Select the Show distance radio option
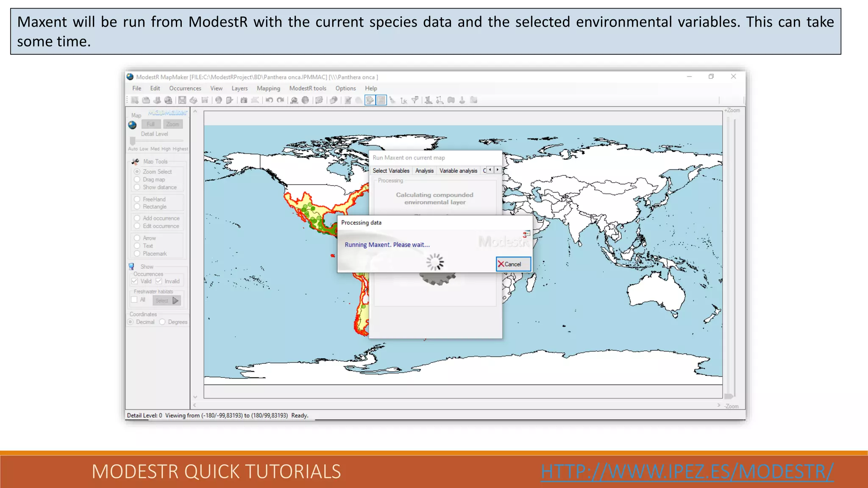This screenshot has width=868, height=488. (x=137, y=187)
